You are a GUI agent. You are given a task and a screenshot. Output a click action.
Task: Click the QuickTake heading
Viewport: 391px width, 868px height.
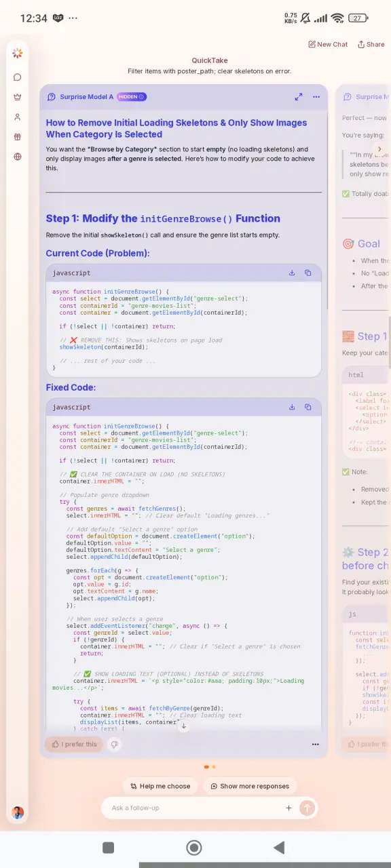(x=210, y=60)
